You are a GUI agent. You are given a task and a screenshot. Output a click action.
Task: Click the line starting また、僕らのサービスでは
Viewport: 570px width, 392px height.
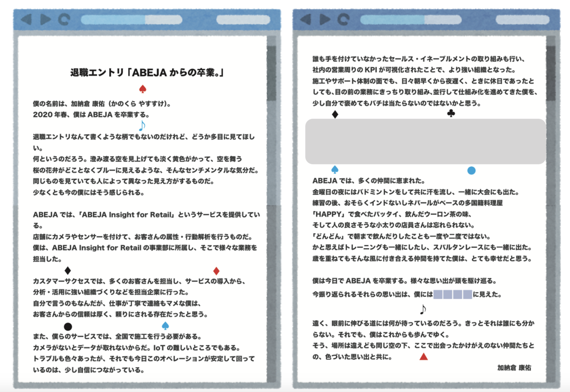pyautogui.click(x=118, y=337)
